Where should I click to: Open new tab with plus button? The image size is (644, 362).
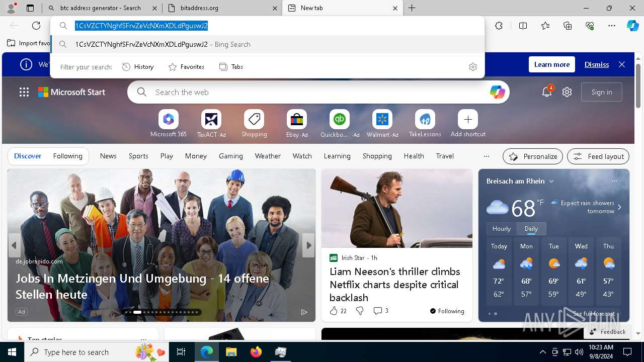pos(412,8)
